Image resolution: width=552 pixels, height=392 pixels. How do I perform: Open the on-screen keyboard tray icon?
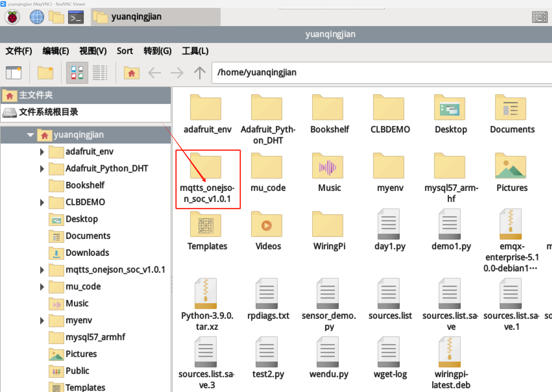pyautogui.click(x=540, y=17)
